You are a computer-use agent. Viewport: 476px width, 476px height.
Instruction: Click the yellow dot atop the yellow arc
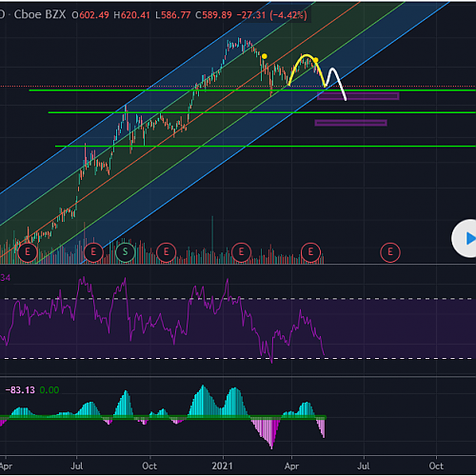pyautogui.click(x=316, y=60)
